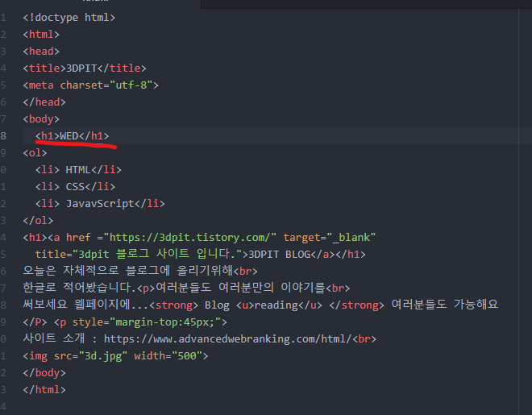Click the text 여러분들도 가능해요

(x=445, y=305)
